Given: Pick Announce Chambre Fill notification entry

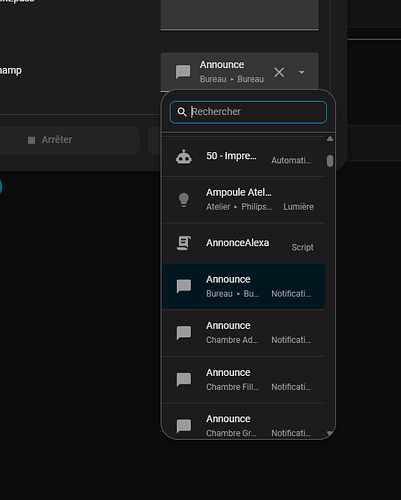Looking at the screenshot, I should pos(244,380).
